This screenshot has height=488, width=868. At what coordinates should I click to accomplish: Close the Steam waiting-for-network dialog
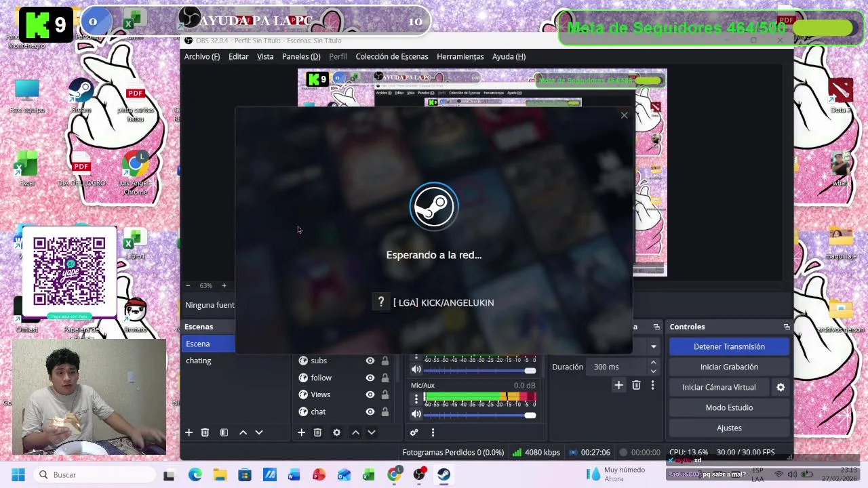tap(624, 115)
